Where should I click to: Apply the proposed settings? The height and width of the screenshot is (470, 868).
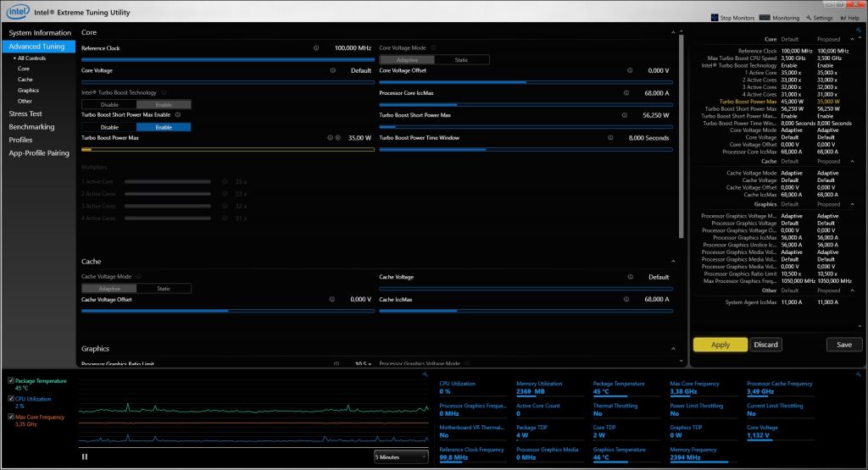[721, 345]
